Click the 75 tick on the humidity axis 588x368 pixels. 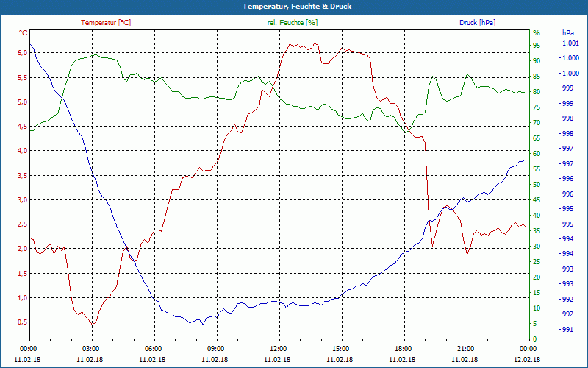pos(537,107)
